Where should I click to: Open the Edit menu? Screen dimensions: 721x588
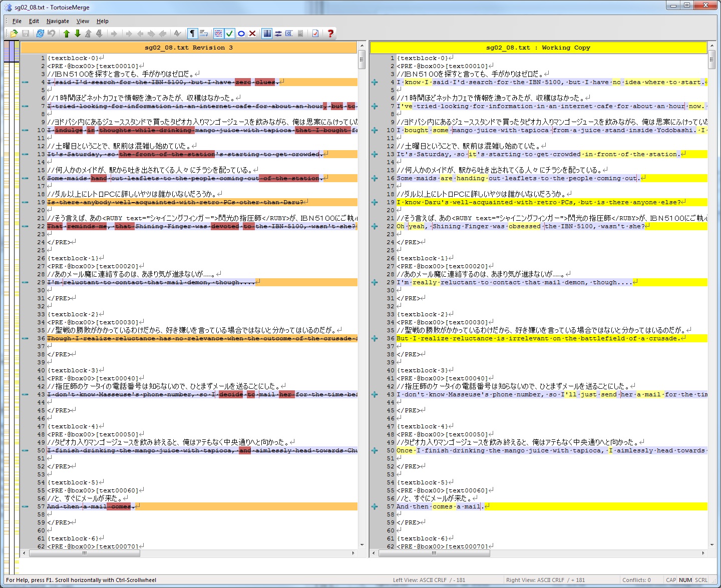pos(34,21)
